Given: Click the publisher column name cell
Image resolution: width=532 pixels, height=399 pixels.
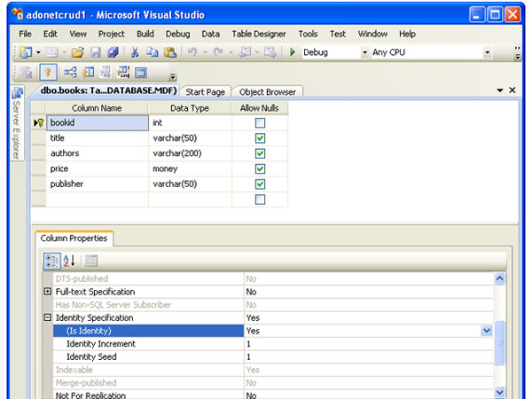Looking at the screenshot, I should [97, 184].
